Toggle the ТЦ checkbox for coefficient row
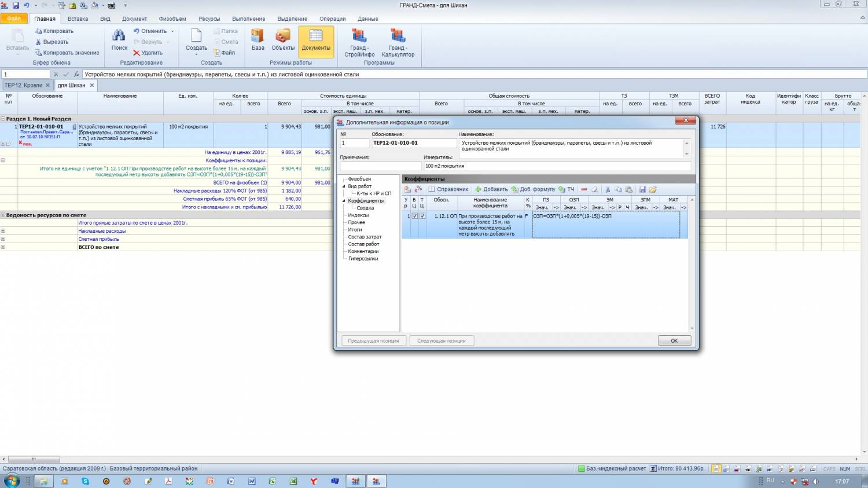 (x=422, y=216)
